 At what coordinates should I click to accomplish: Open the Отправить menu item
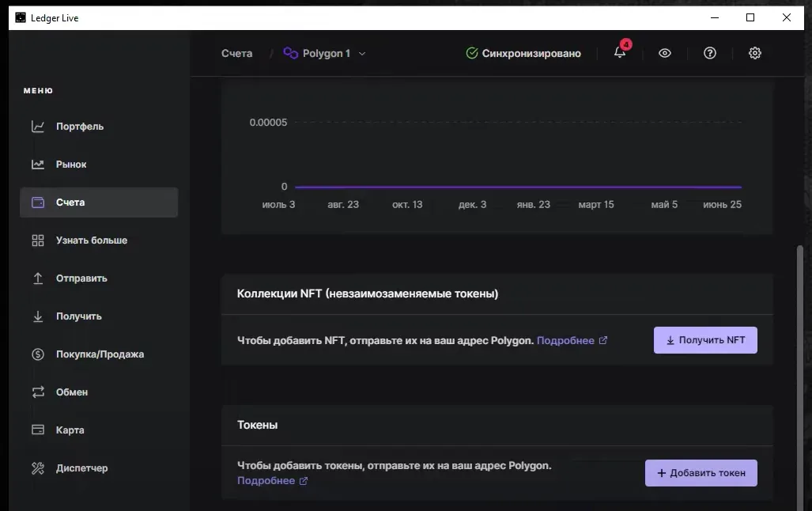pyautogui.click(x=98, y=278)
